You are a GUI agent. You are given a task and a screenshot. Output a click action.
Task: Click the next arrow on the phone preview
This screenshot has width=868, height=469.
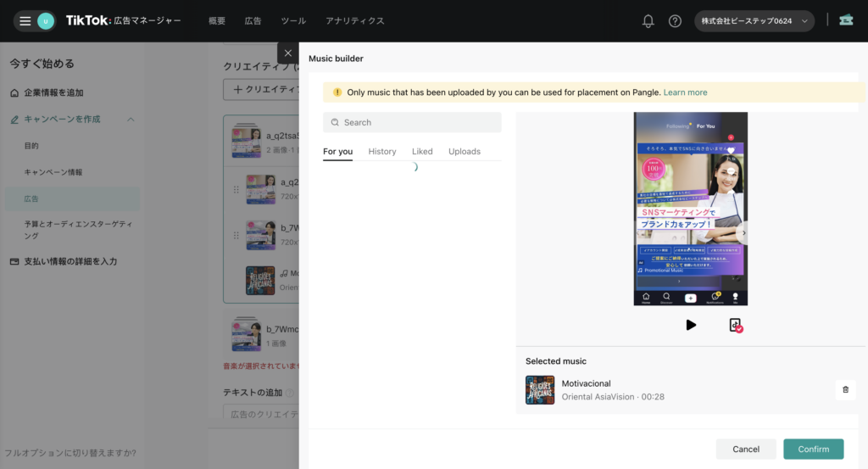pos(743,233)
